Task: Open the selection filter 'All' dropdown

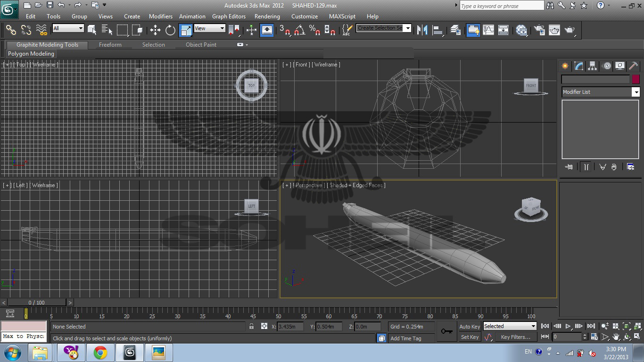Action: pyautogui.click(x=68, y=28)
